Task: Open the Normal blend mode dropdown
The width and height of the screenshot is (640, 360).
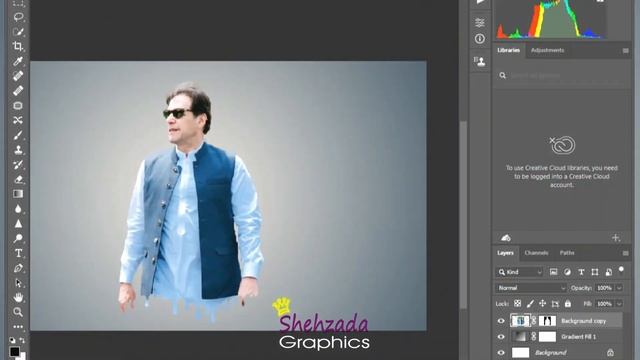Action: pos(531,288)
